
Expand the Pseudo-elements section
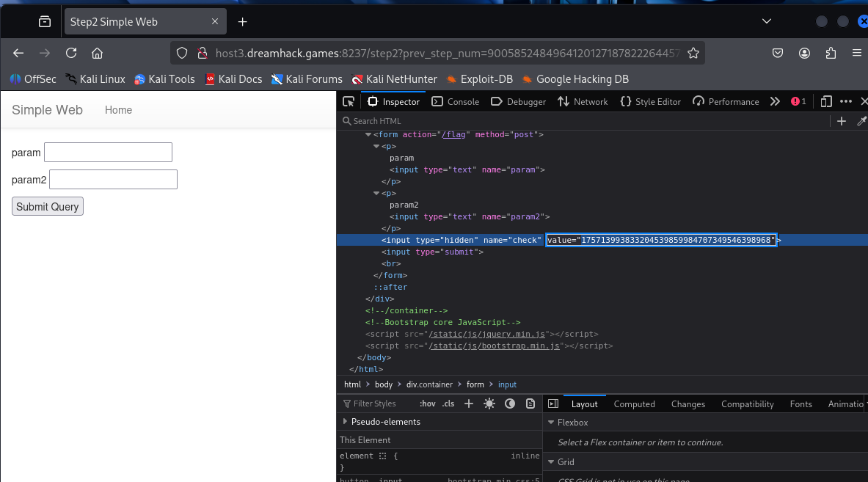[346, 422]
